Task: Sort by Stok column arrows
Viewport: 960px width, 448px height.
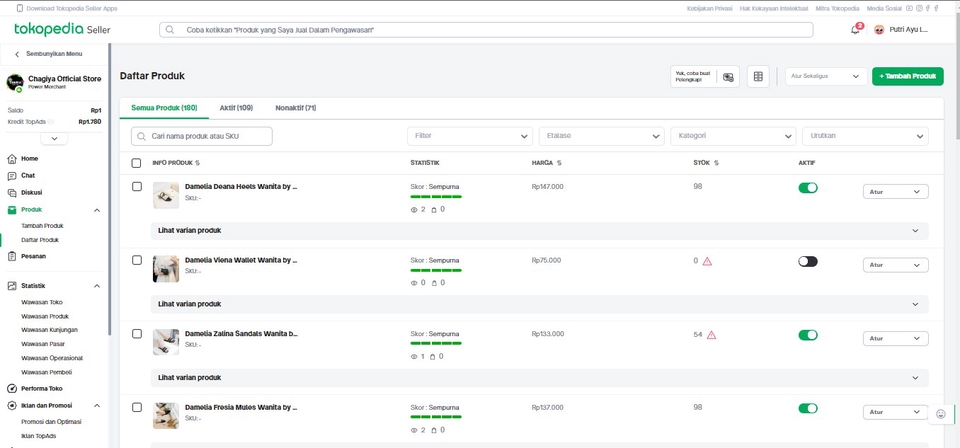Action: (716, 163)
